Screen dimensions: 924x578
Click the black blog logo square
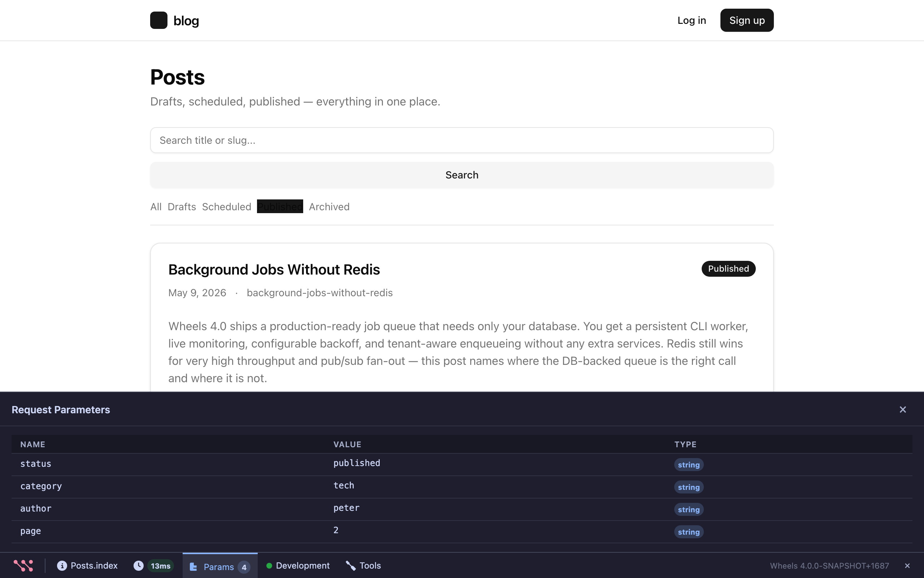click(x=158, y=20)
